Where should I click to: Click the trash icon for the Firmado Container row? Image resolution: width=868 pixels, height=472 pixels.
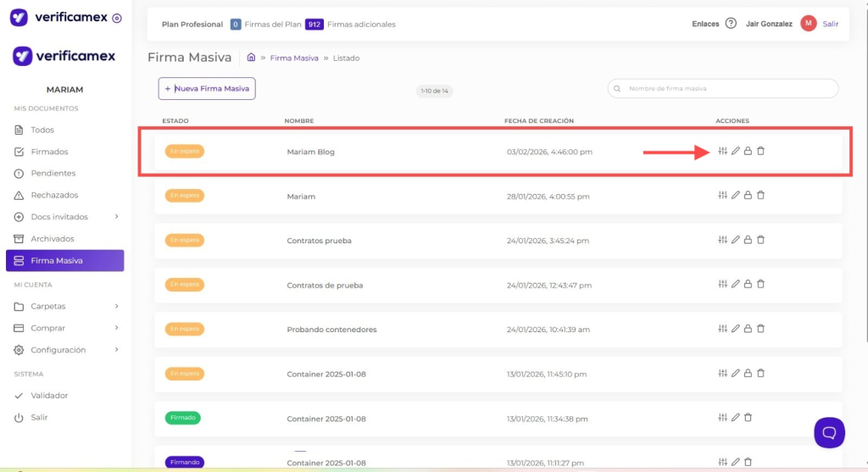(x=748, y=418)
